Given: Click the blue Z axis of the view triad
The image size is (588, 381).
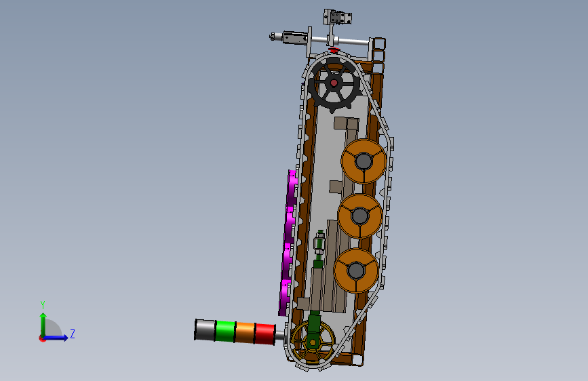Looking at the screenshot, I should [x=56, y=338].
